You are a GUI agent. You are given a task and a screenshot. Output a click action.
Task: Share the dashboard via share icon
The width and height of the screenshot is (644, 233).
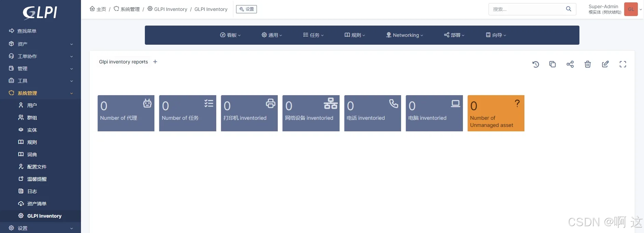[x=570, y=64]
